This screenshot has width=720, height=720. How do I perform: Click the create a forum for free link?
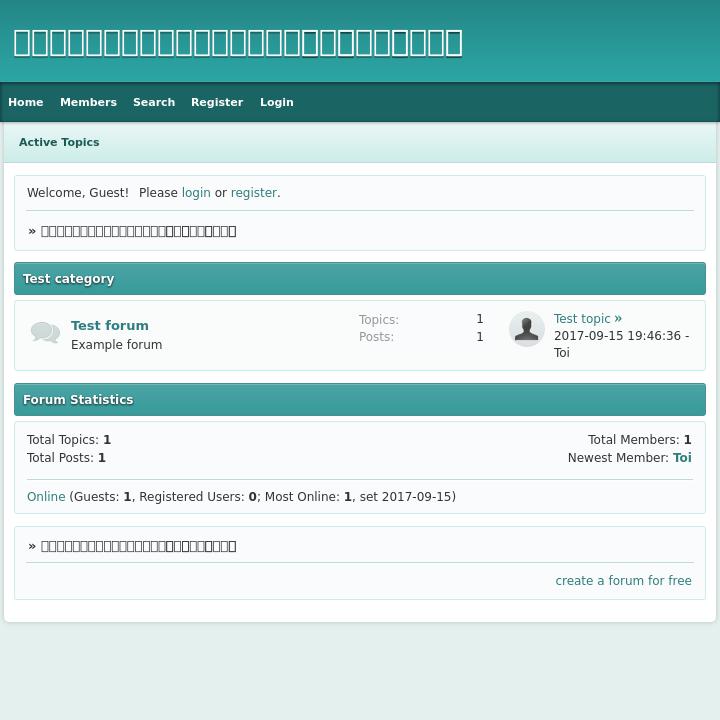(623, 581)
